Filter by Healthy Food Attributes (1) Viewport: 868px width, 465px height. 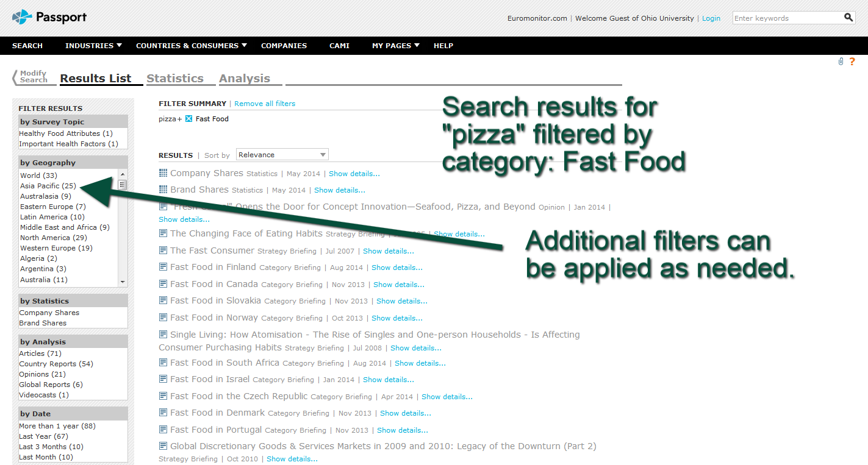[66, 133]
